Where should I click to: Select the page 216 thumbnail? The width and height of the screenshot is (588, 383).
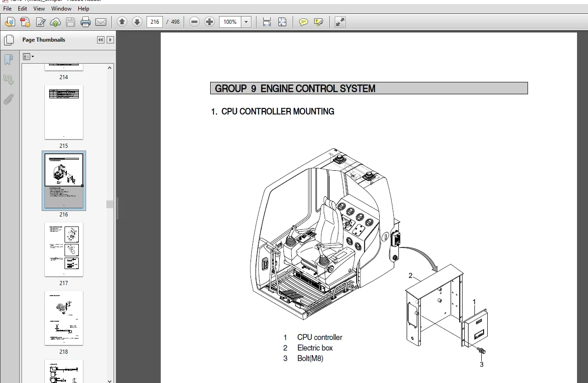pyautogui.click(x=64, y=181)
